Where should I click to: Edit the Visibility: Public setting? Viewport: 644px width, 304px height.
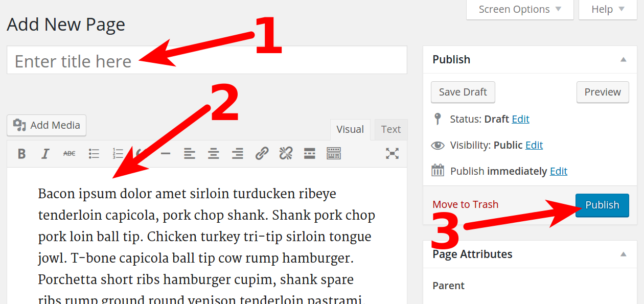tap(534, 145)
